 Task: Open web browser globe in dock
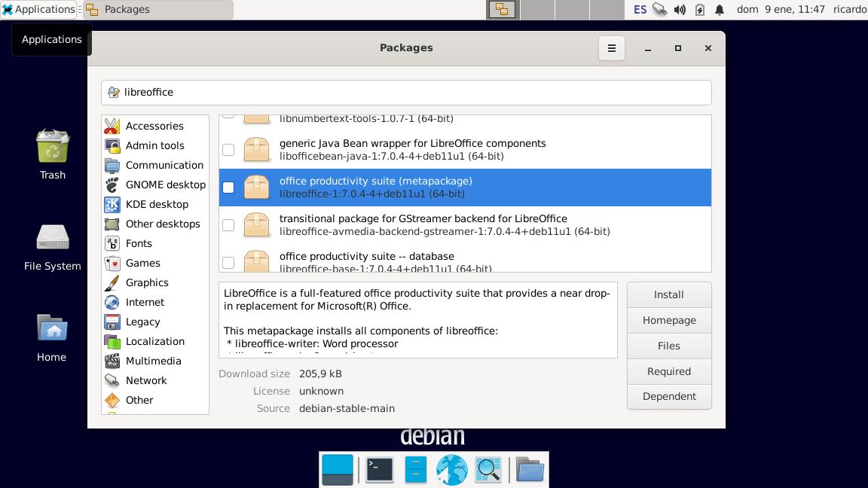tap(452, 470)
